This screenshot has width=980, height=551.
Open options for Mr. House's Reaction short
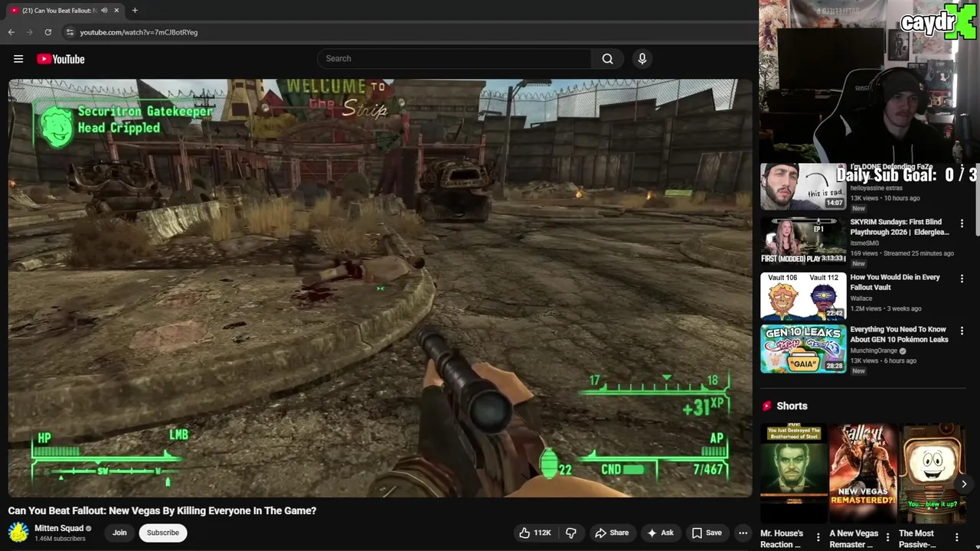818,537
